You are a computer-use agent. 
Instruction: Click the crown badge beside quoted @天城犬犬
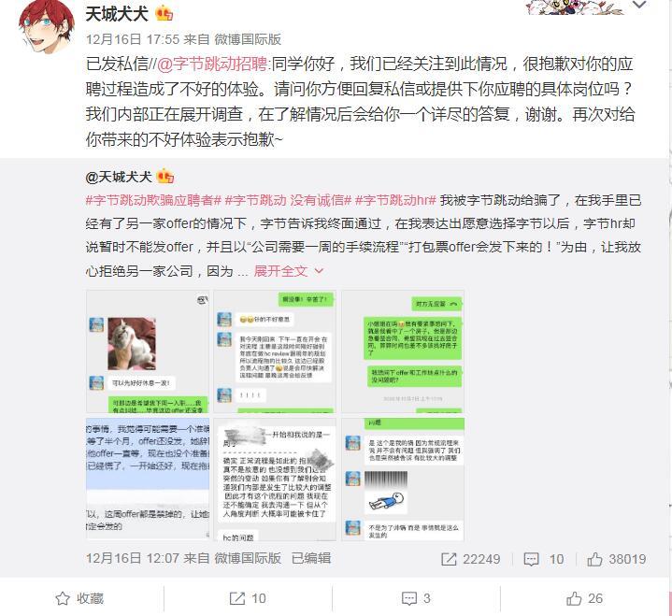point(165,176)
